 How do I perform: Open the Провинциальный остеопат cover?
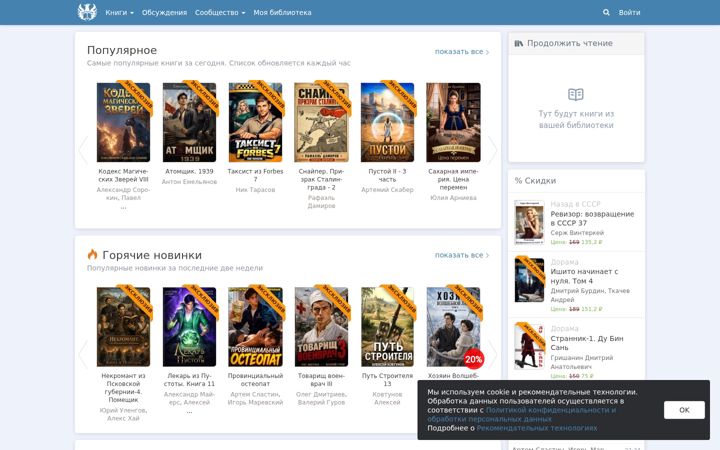pos(255,326)
